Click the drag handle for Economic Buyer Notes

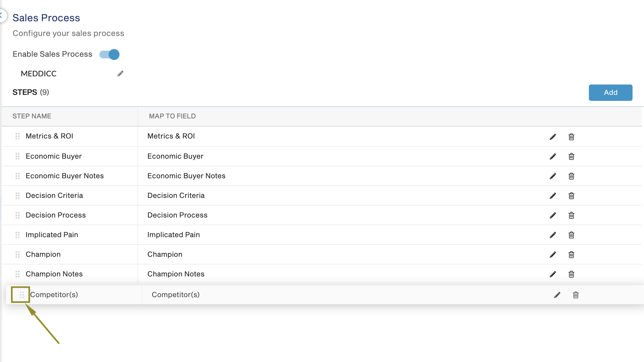17,176
